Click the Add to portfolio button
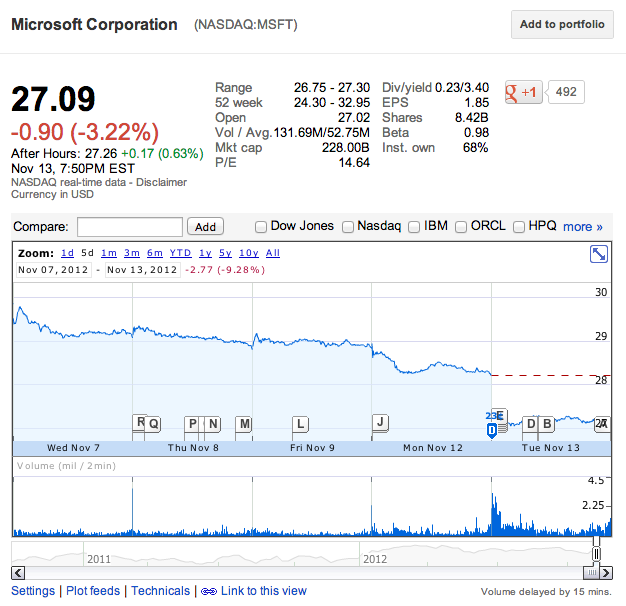This screenshot has width=626, height=606. click(563, 25)
